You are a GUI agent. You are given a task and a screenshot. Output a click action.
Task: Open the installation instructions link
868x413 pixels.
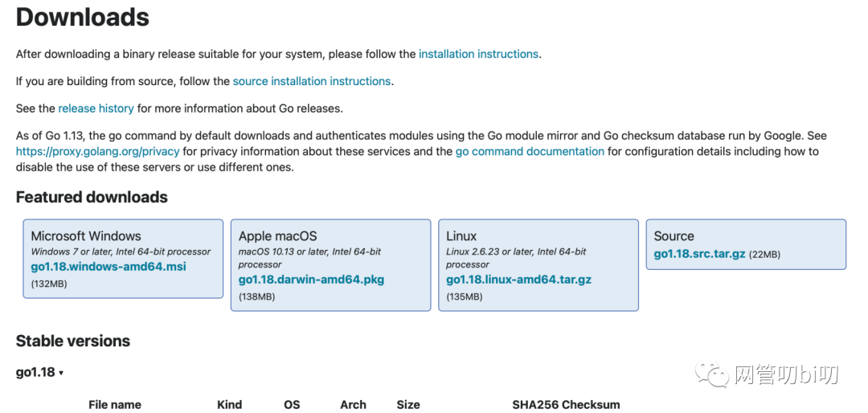click(478, 55)
